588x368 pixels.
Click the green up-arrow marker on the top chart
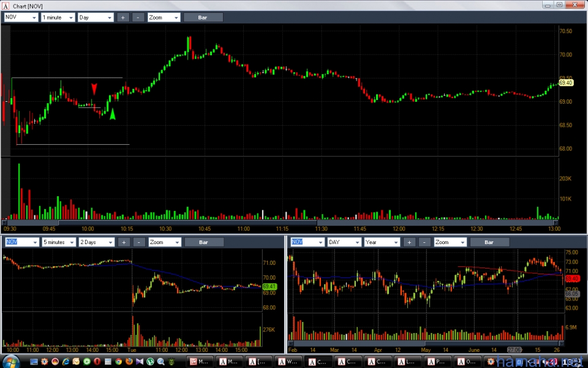[112, 113]
